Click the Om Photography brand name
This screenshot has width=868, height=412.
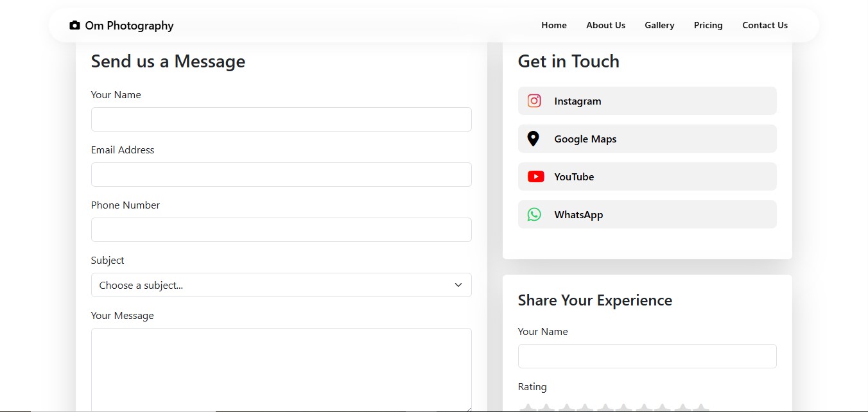tap(129, 26)
